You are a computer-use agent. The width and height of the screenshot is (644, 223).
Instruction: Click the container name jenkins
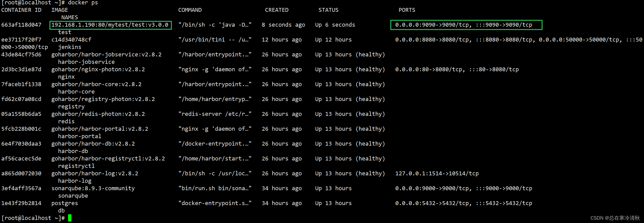coord(70,47)
